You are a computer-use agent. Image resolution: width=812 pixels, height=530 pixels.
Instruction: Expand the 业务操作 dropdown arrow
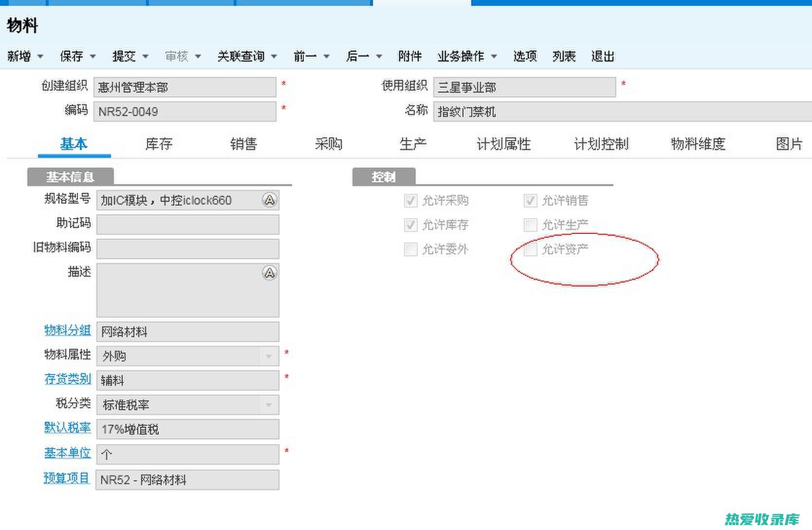494,57
